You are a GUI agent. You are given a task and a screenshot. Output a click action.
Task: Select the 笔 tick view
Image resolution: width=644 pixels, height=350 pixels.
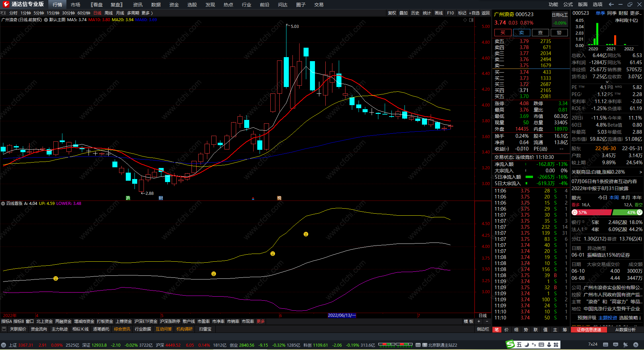pos(497,330)
